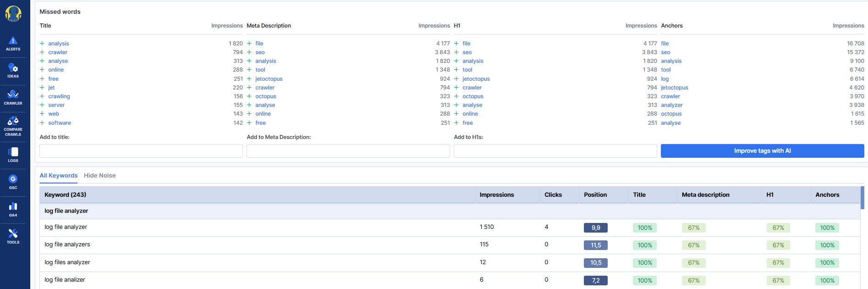This screenshot has height=289, width=868.
Task: Click the keywords table vertical scrollbar
Action: pyautogui.click(x=862, y=198)
